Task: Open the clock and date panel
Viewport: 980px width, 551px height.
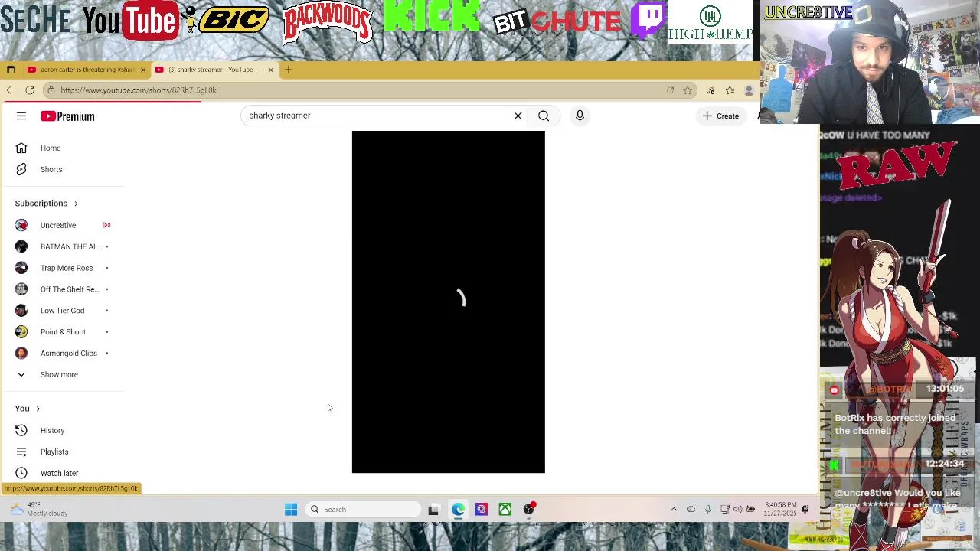Action: (779, 509)
